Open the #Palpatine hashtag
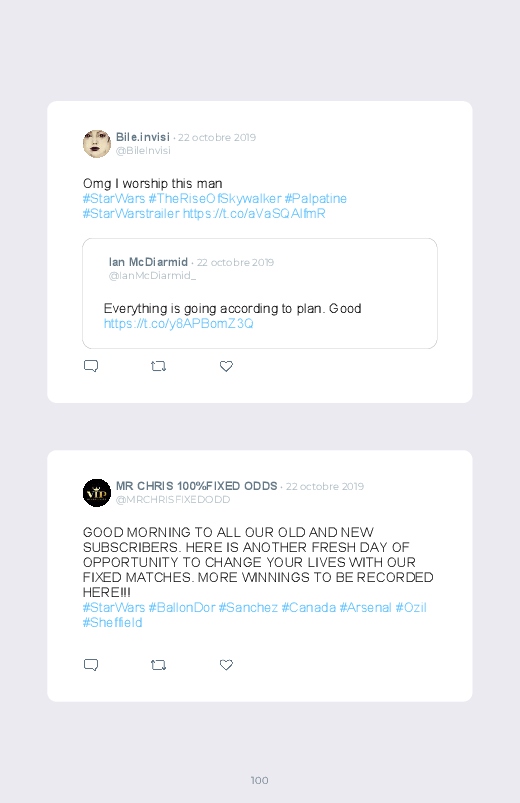Screen dimensions: 520x803 (316, 199)
